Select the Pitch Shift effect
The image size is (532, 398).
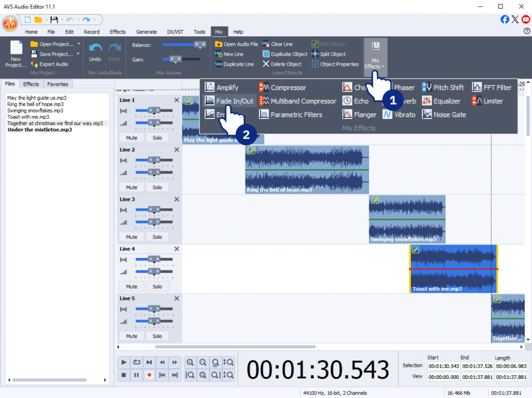click(443, 88)
